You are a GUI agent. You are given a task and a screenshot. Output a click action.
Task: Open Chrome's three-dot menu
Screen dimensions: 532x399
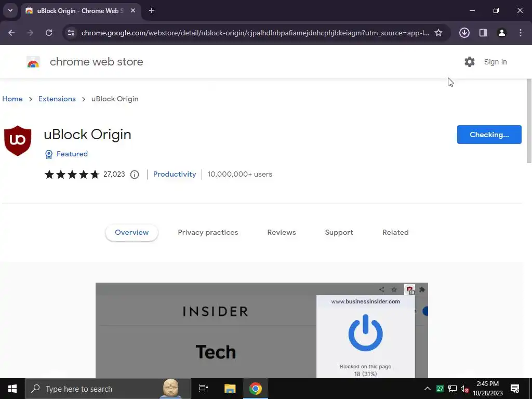(521, 33)
